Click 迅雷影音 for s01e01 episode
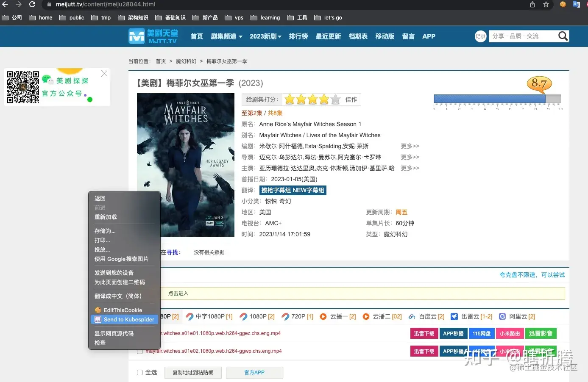This screenshot has height=382, width=588. coord(541,333)
